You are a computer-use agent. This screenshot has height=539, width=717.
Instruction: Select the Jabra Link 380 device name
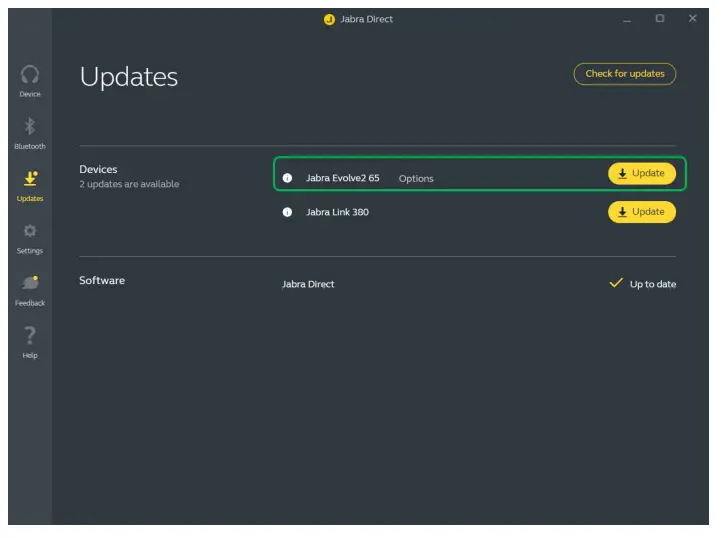[x=337, y=212]
